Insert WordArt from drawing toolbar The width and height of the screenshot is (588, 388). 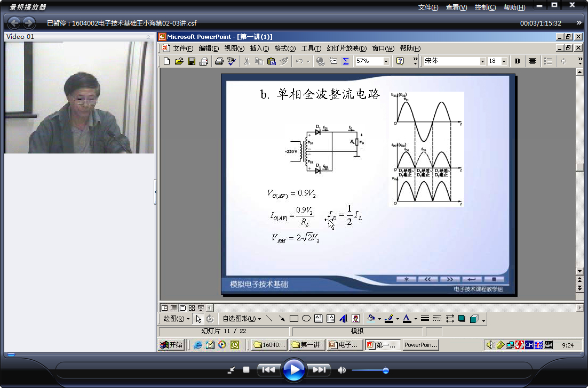(x=343, y=319)
